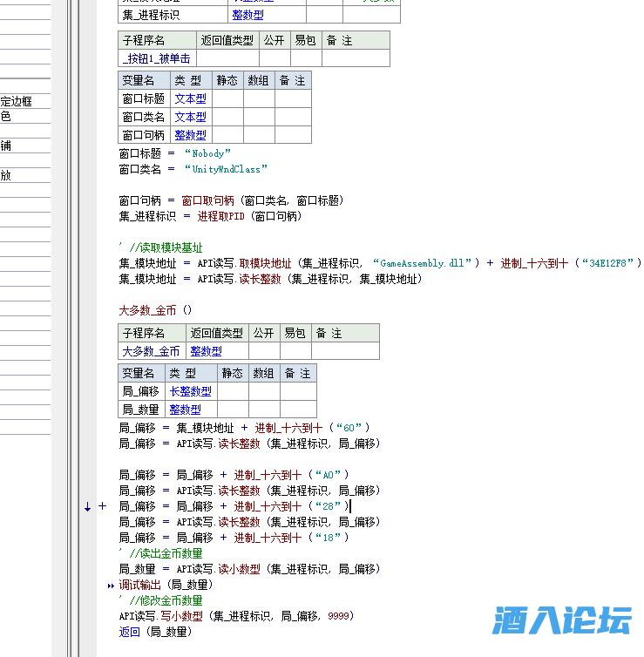Viewport: 644px width, 657px height.
Task: Place cursor on the 返回 (局_数量) line
Action: 155,632
